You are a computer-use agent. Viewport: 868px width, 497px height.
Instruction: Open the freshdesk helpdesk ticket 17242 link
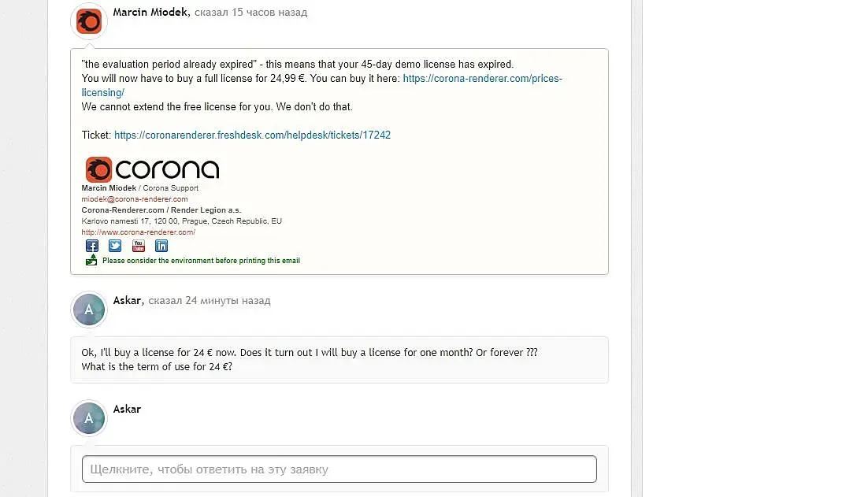coord(252,135)
